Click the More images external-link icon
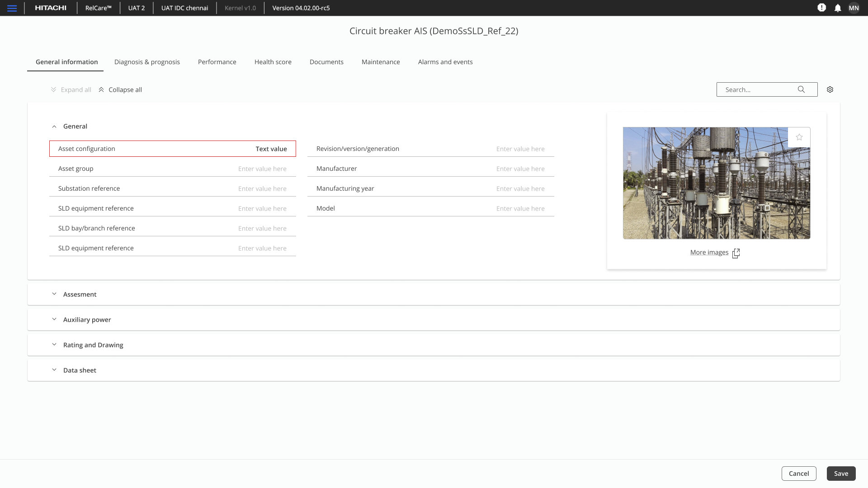This screenshot has width=868, height=488. point(736,253)
